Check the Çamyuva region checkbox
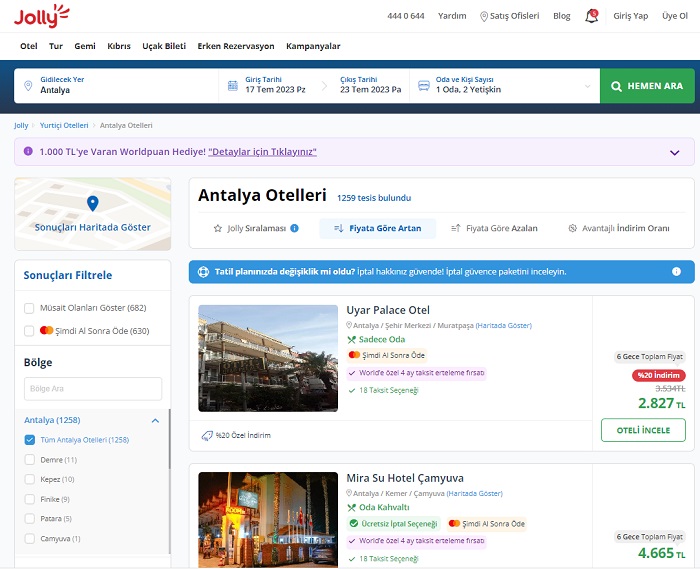The width and height of the screenshot is (700, 569). 29,538
